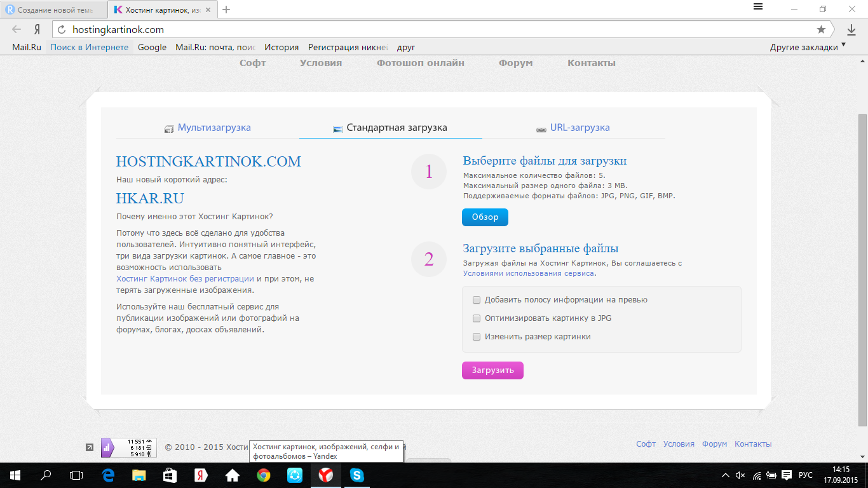Image resolution: width=868 pixels, height=488 pixels.
Task: Check Оптимизировать картинку в JPG
Action: [477, 318]
